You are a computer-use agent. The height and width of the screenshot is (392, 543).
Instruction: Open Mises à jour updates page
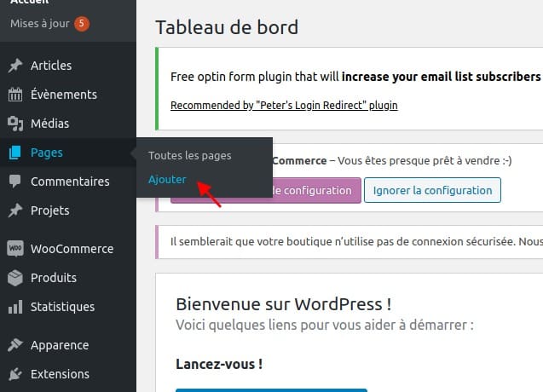pos(40,24)
